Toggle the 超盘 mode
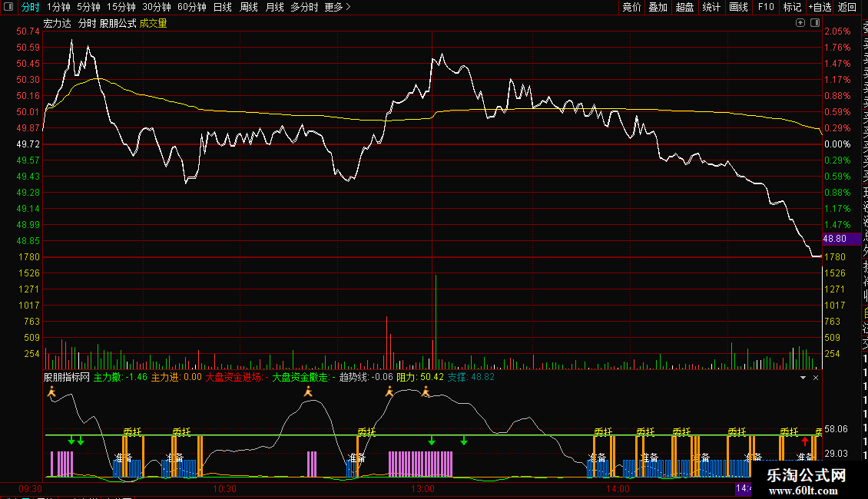Viewport: 868px width, 499px height. click(x=684, y=7)
